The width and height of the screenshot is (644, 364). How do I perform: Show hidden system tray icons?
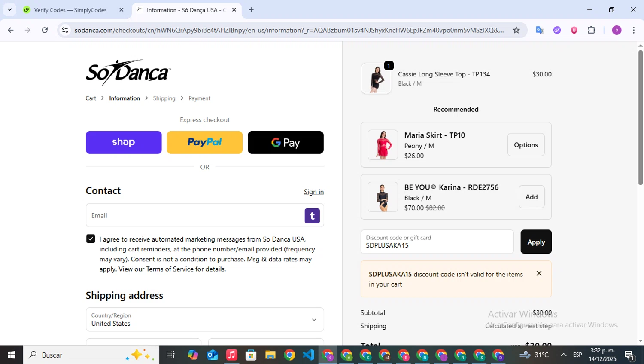point(563,355)
